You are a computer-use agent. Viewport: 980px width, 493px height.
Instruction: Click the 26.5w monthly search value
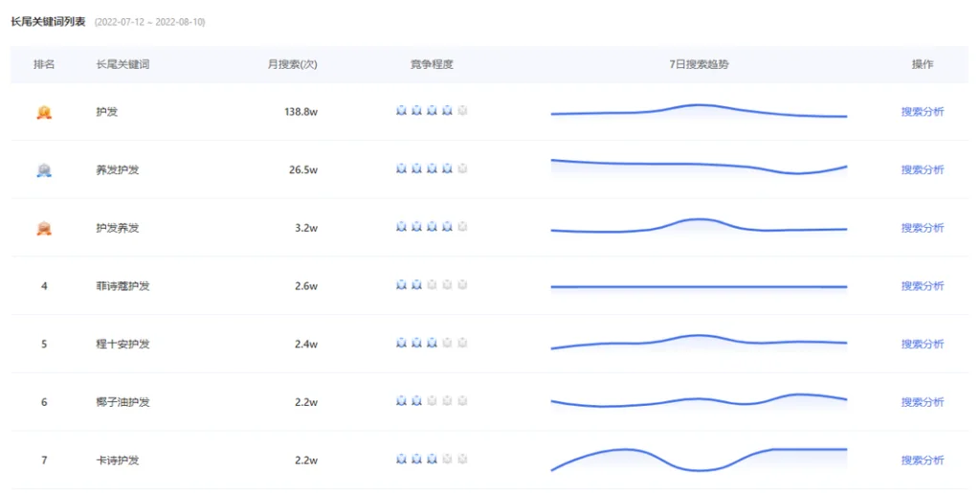pos(303,170)
